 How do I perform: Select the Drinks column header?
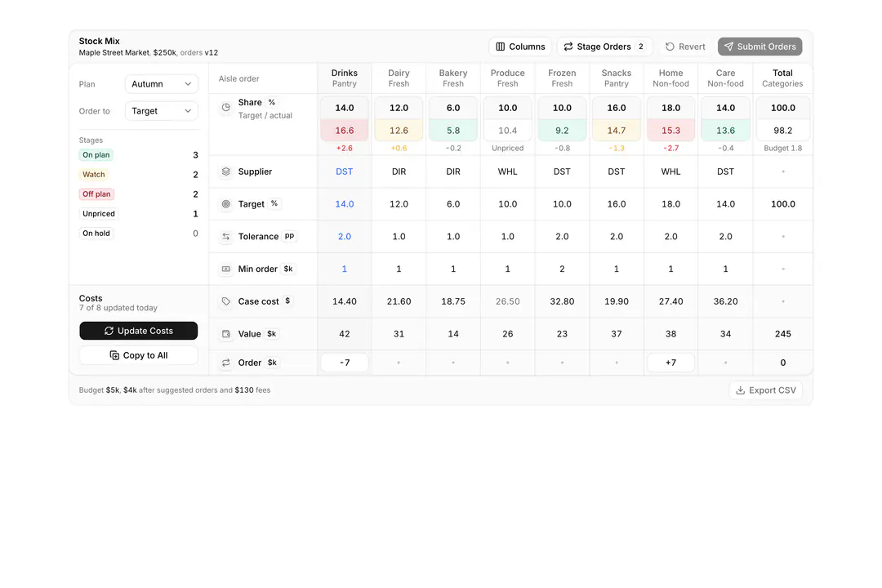pyautogui.click(x=345, y=78)
